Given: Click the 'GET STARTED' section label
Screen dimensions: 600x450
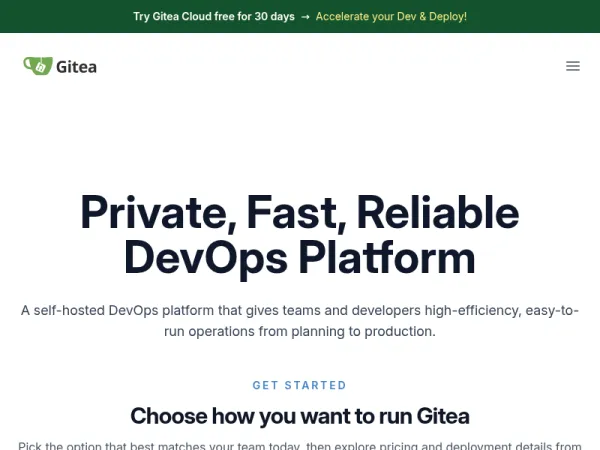Looking at the screenshot, I should click(x=300, y=385).
